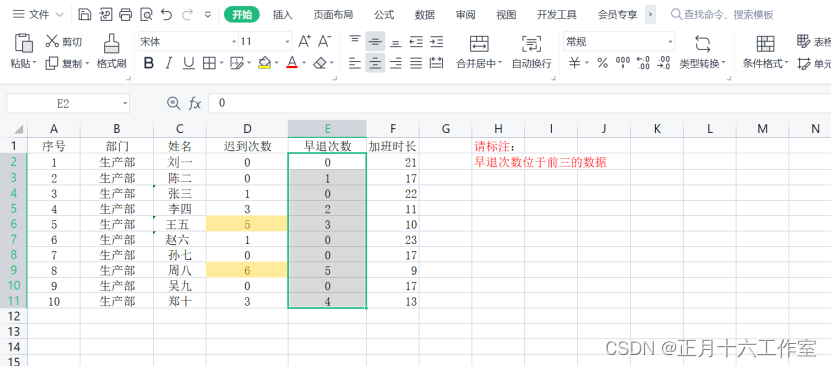Apply percent style format
The width and height of the screenshot is (831, 367).
pos(602,64)
